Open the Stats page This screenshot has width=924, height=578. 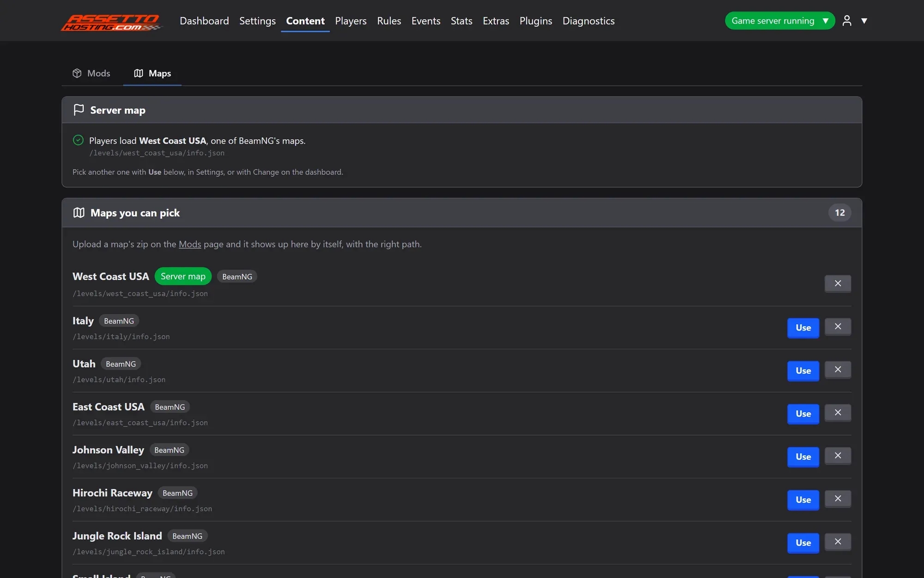click(x=462, y=21)
